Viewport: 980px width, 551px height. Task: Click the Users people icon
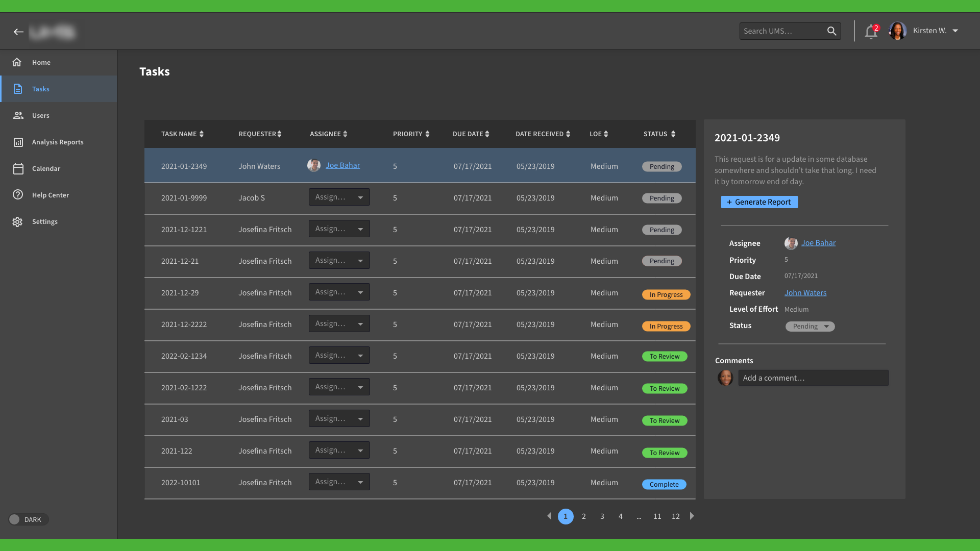click(18, 116)
